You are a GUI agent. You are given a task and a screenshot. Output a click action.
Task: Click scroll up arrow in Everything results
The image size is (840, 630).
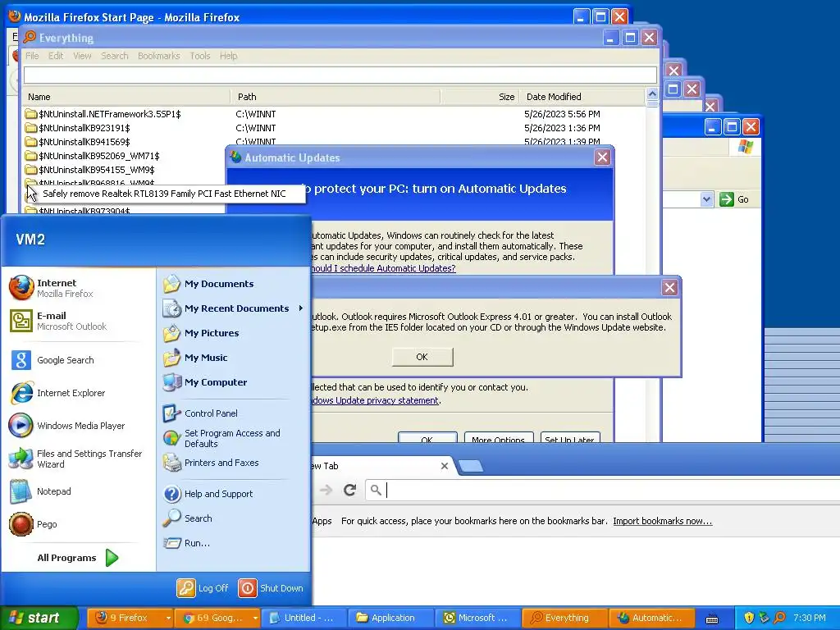click(652, 94)
